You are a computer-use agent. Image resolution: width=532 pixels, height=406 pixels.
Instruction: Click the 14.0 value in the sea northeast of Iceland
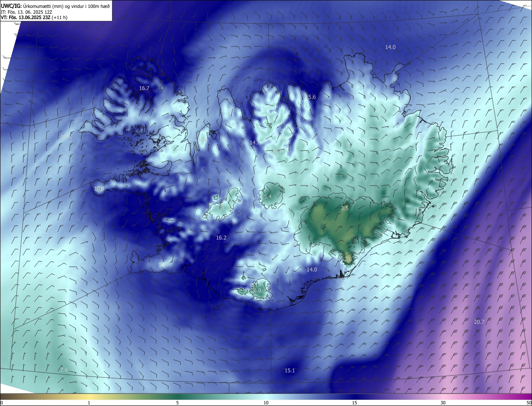point(390,47)
